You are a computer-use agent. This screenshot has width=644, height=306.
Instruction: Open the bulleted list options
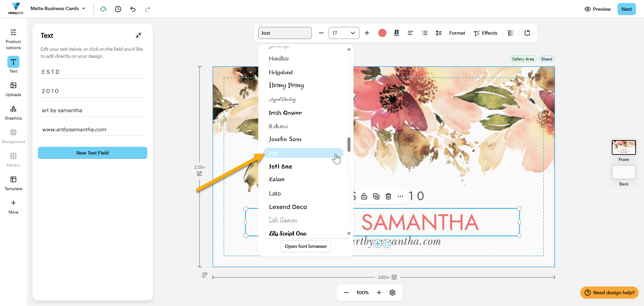[425, 33]
